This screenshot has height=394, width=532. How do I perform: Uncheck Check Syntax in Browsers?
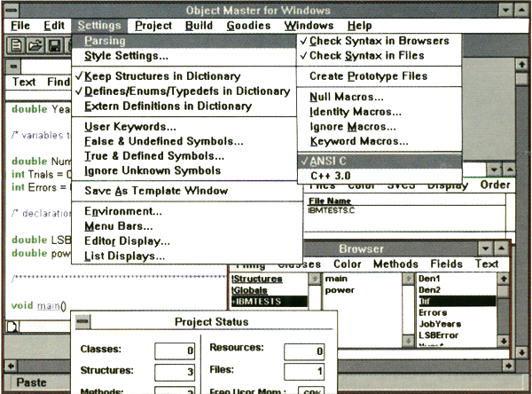click(379, 41)
